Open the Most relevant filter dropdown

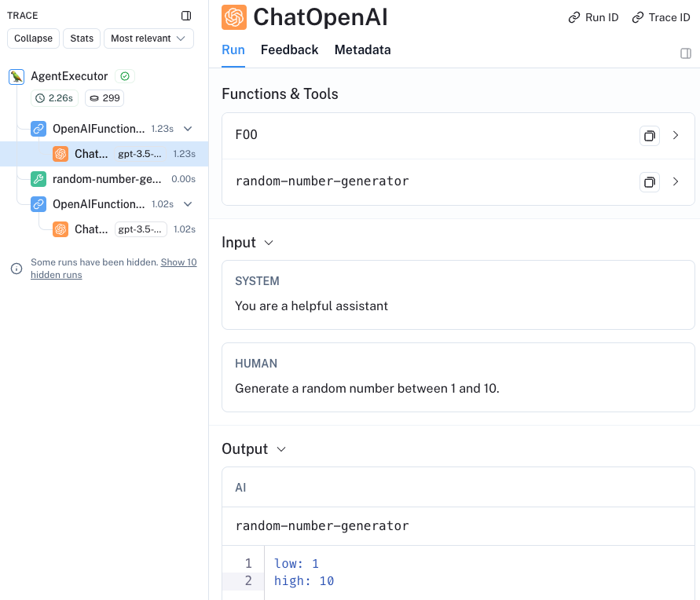(148, 38)
